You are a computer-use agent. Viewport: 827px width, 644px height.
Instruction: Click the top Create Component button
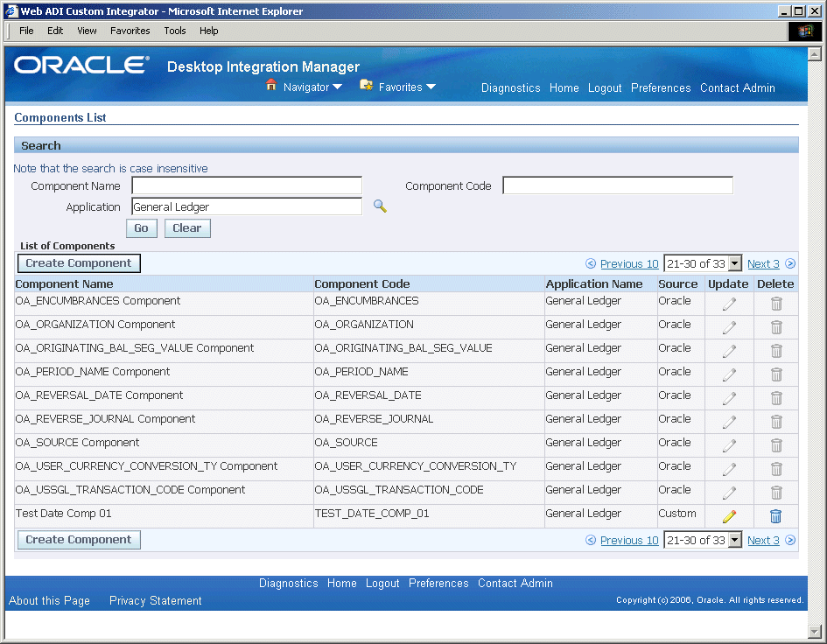point(79,263)
